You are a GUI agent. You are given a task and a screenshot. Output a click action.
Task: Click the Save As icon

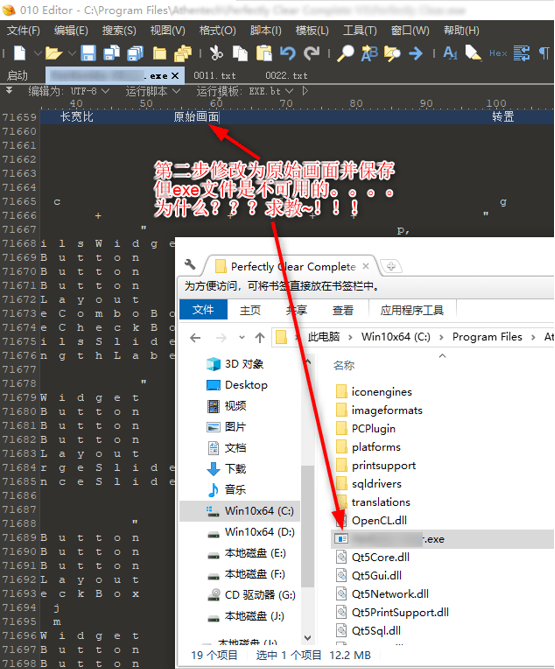(112, 53)
